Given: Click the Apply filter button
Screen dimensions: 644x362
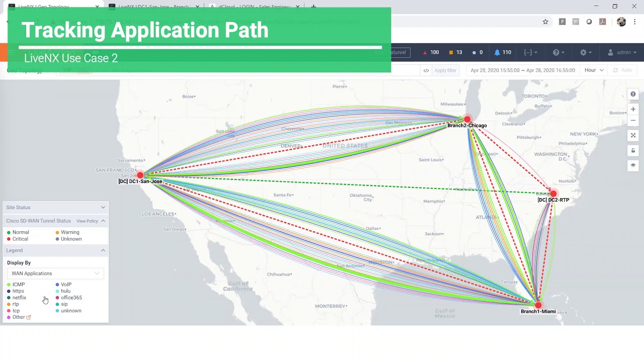Looking at the screenshot, I should click(445, 70).
